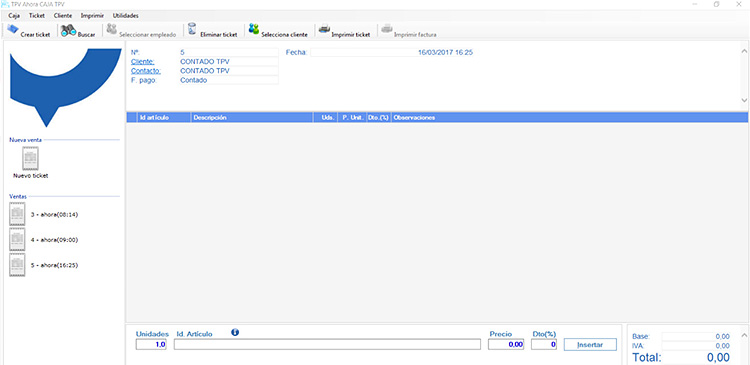Click the header panel scroll-down arrow
The height and width of the screenshot is (365, 750).
744,100
